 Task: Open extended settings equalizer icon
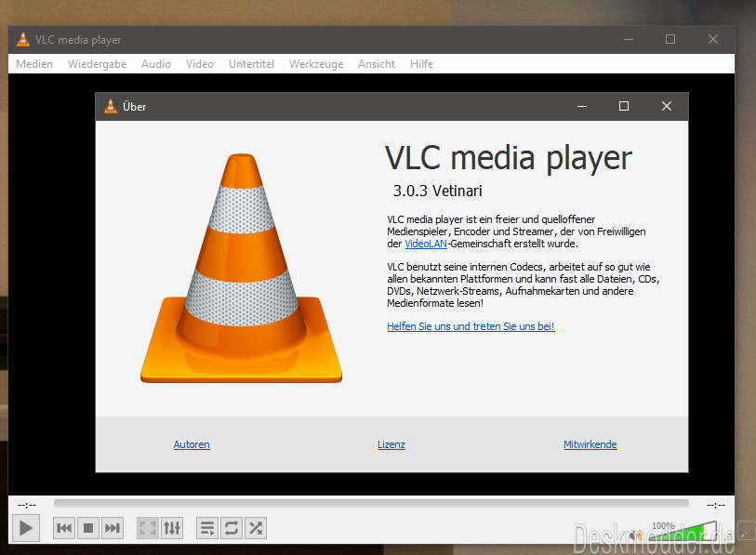tap(172, 528)
